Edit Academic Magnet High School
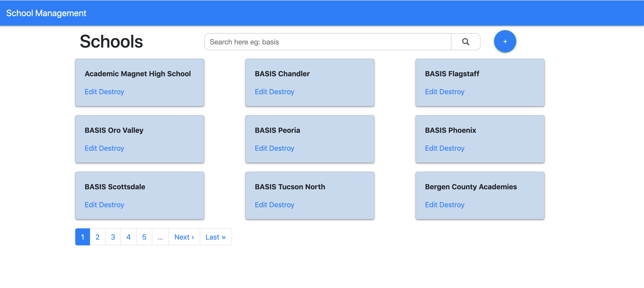644x288 pixels. click(x=90, y=92)
